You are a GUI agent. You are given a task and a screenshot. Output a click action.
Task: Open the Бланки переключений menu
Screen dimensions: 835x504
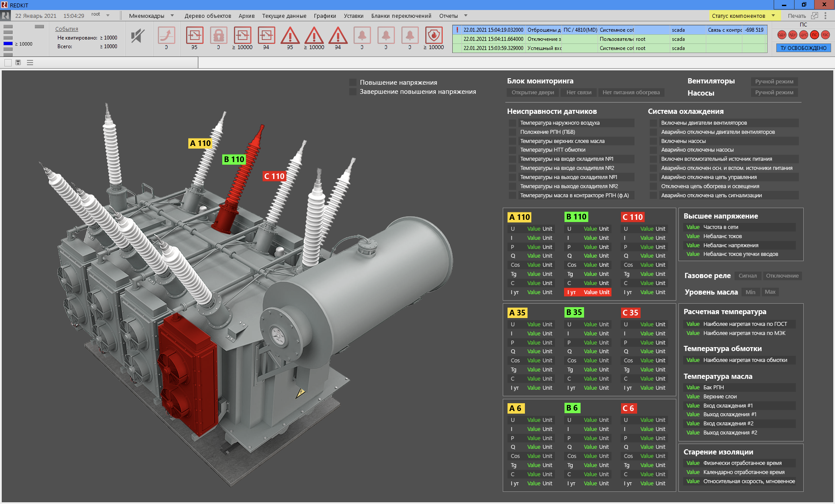pos(401,16)
